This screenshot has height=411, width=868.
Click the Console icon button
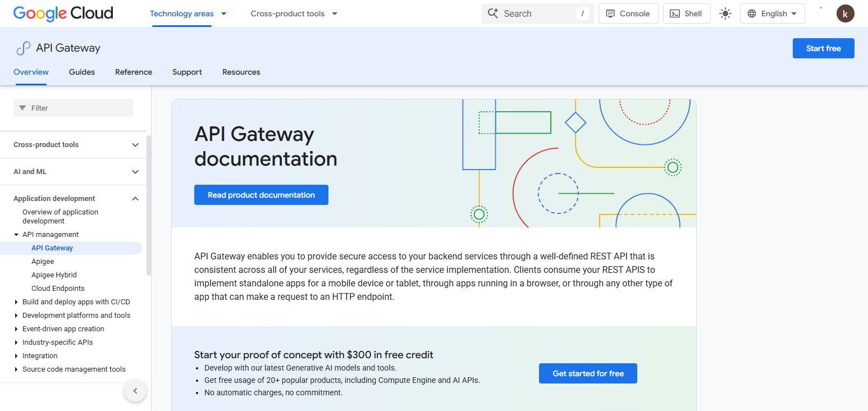tap(628, 13)
